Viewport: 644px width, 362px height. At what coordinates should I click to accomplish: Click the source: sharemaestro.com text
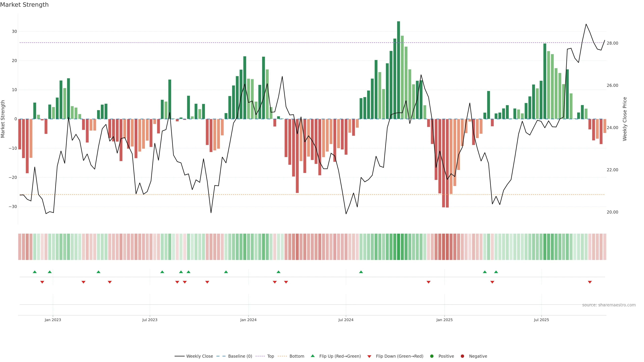[x=609, y=305]
